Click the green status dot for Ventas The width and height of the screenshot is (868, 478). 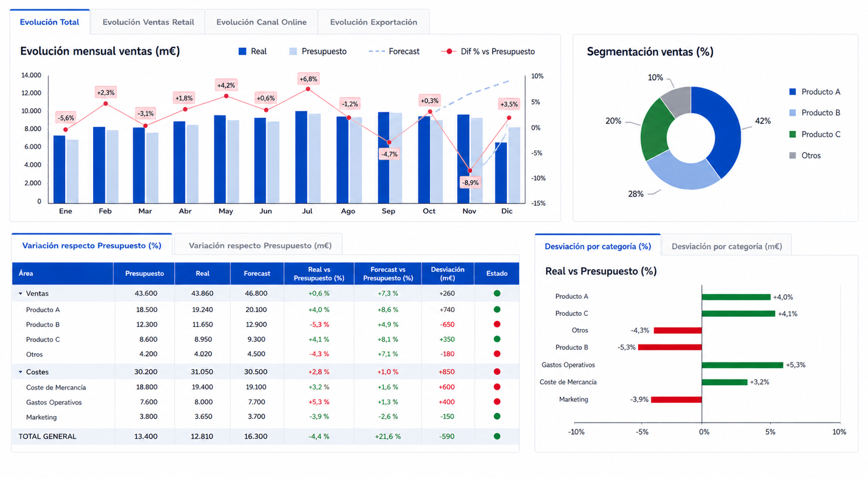497,294
